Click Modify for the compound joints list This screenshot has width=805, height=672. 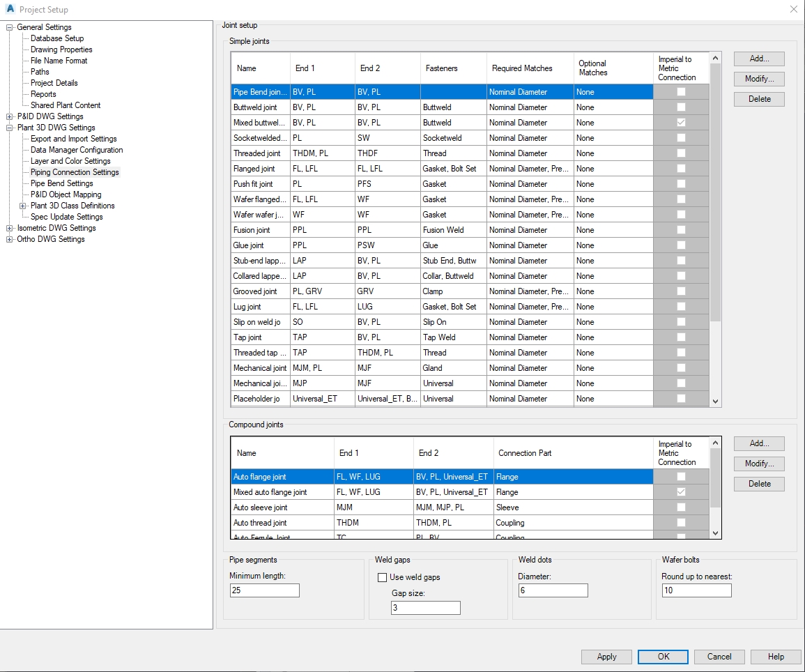[758, 464]
